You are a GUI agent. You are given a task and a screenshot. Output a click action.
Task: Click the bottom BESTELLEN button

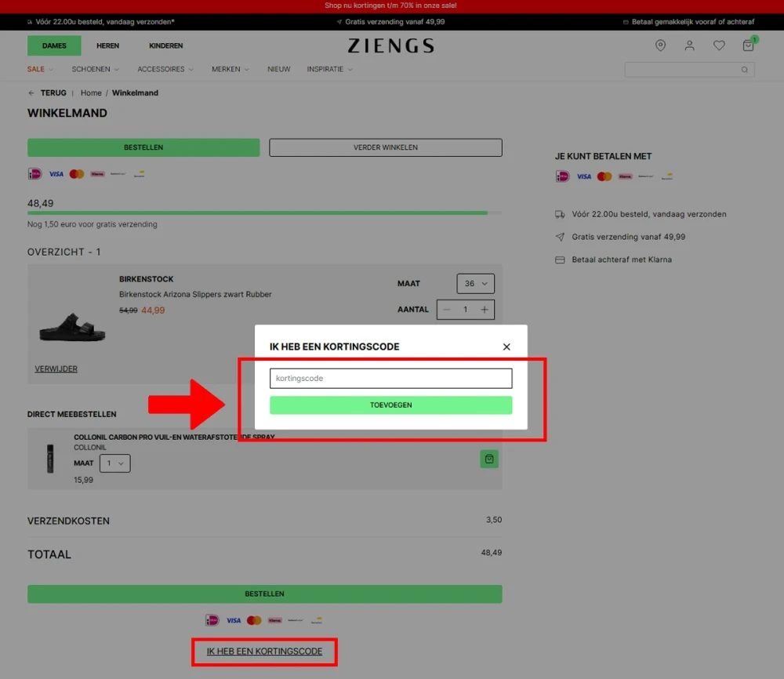point(264,594)
